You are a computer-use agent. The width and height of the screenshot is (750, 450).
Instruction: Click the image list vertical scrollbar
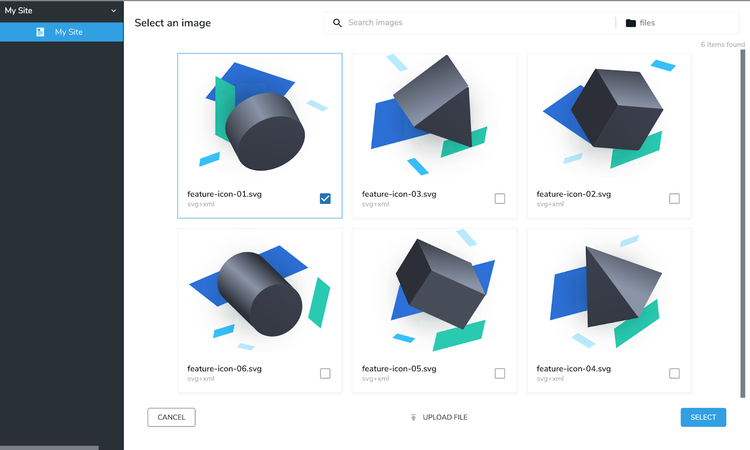(x=743, y=223)
